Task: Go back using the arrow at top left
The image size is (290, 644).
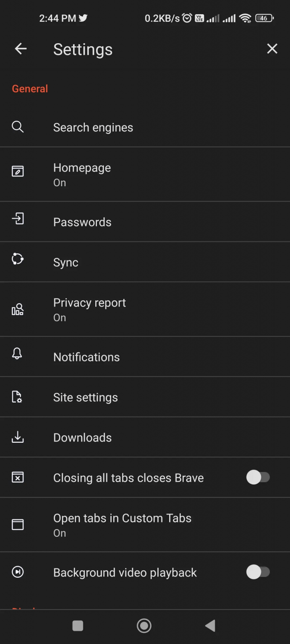Action: click(21, 49)
